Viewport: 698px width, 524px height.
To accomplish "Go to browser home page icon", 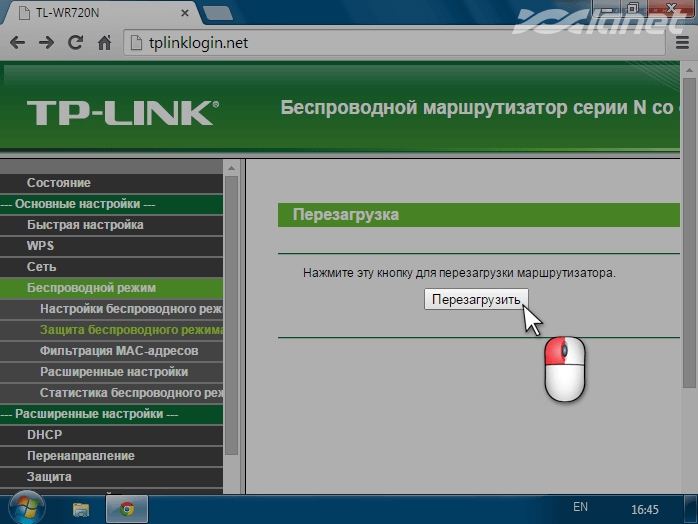I will pos(104,43).
